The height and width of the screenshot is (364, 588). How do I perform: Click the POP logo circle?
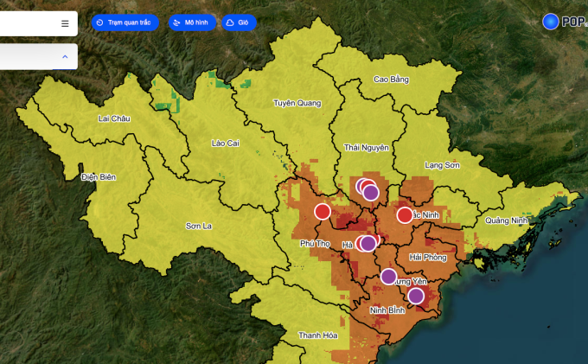(551, 22)
